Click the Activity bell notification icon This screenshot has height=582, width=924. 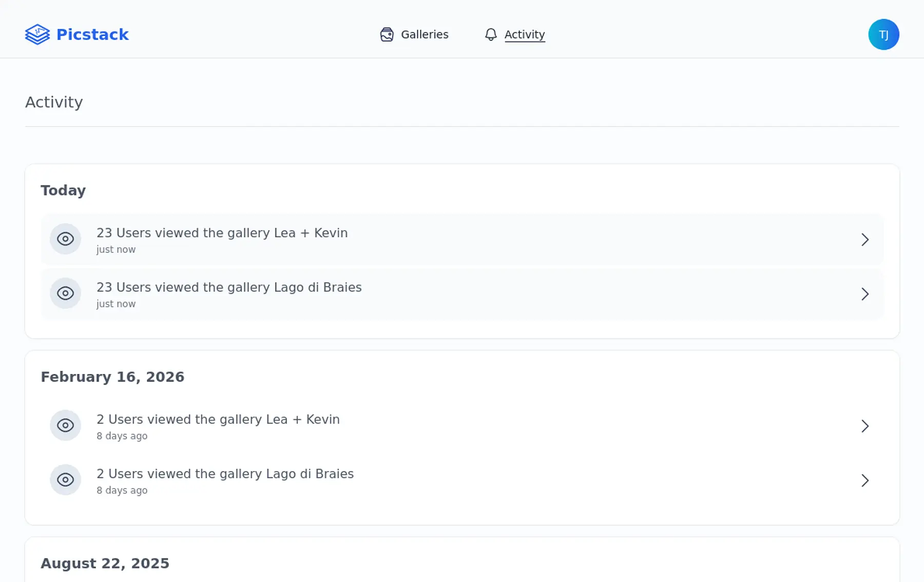coord(490,34)
